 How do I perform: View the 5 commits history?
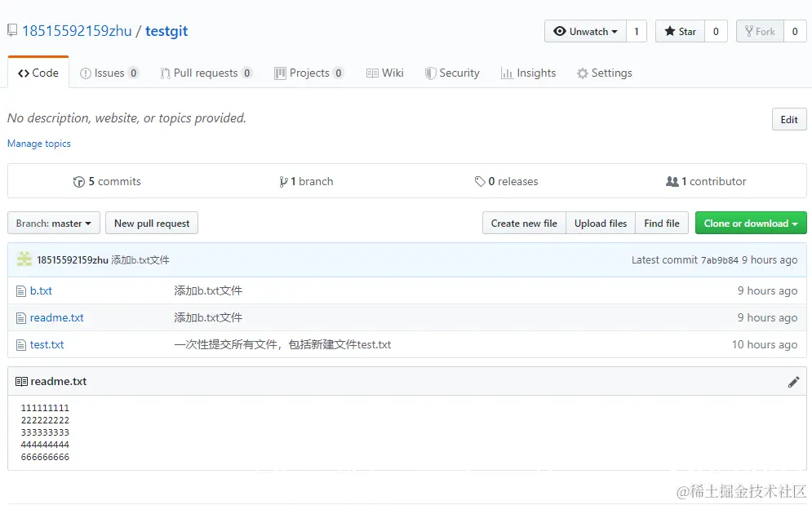(x=107, y=181)
